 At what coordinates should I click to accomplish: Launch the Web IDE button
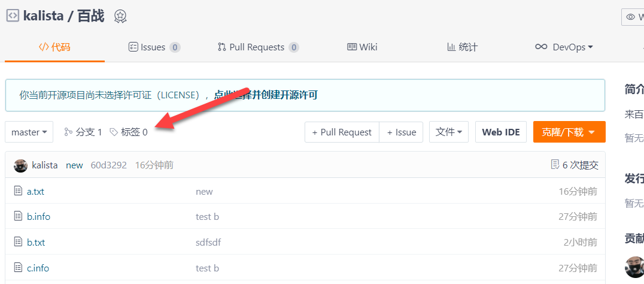click(500, 132)
